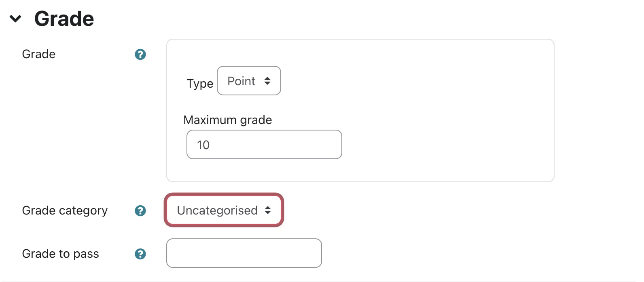Viewport: 644px width, 282px height.
Task: Open help icon beside Grade category
Action: 140,210
